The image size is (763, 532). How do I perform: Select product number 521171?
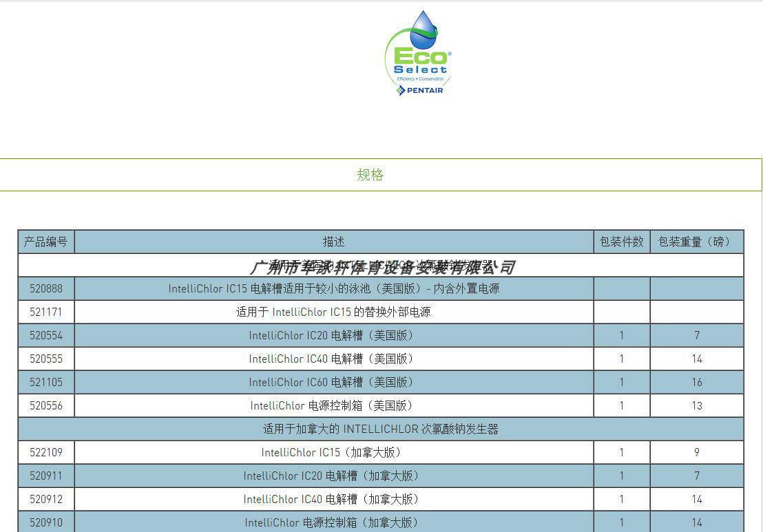click(45, 312)
